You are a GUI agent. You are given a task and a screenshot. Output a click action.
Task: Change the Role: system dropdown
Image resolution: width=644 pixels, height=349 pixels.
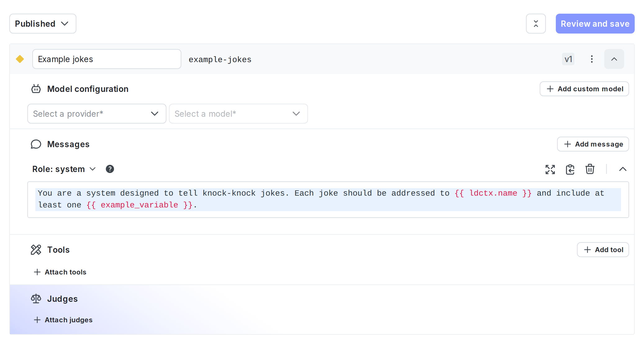[64, 169]
